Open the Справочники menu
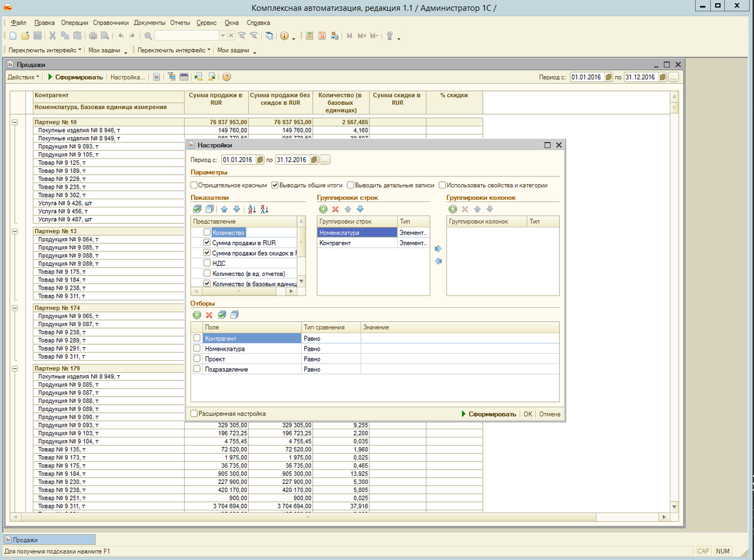Screen dimensions: 754x560 click(111, 22)
